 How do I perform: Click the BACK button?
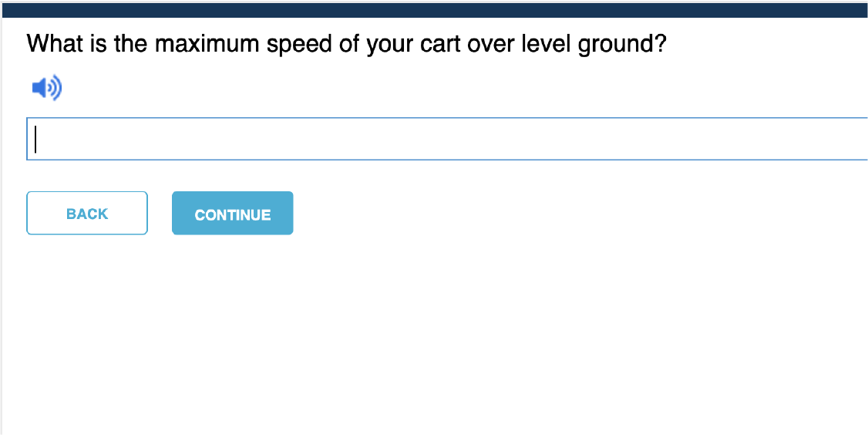click(x=87, y=213)
